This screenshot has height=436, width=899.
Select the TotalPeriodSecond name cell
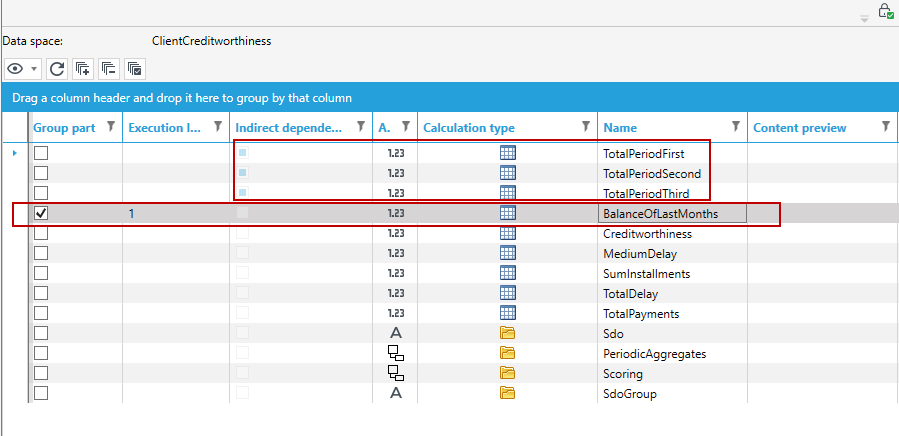click(x=672, y=173)
